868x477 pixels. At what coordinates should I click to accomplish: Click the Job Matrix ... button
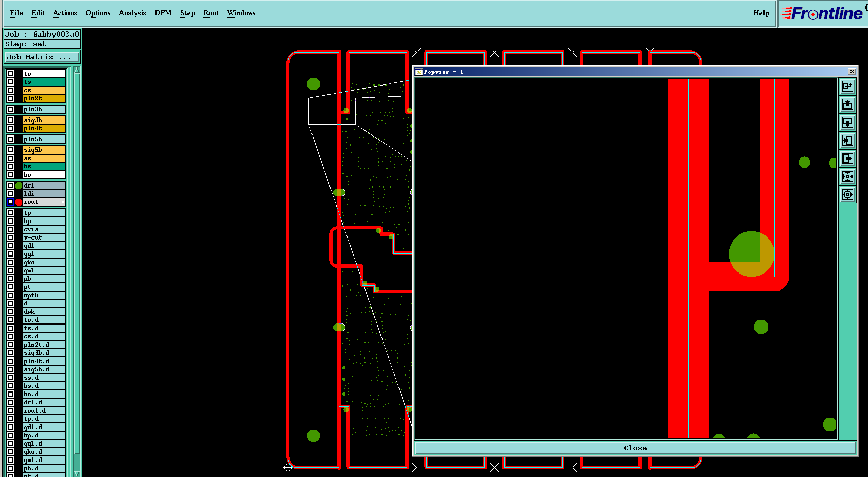[x=42, y=57]
